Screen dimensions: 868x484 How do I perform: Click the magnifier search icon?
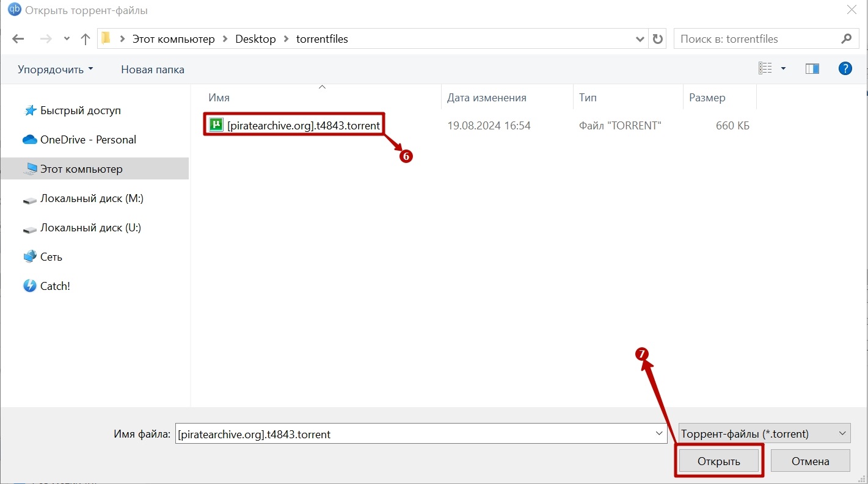846,39
